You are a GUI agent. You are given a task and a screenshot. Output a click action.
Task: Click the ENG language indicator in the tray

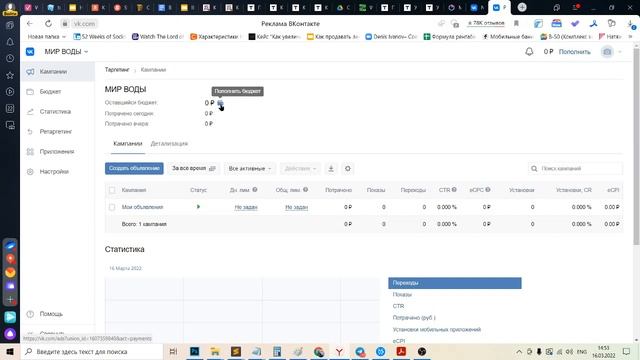(x=582, y=351)
